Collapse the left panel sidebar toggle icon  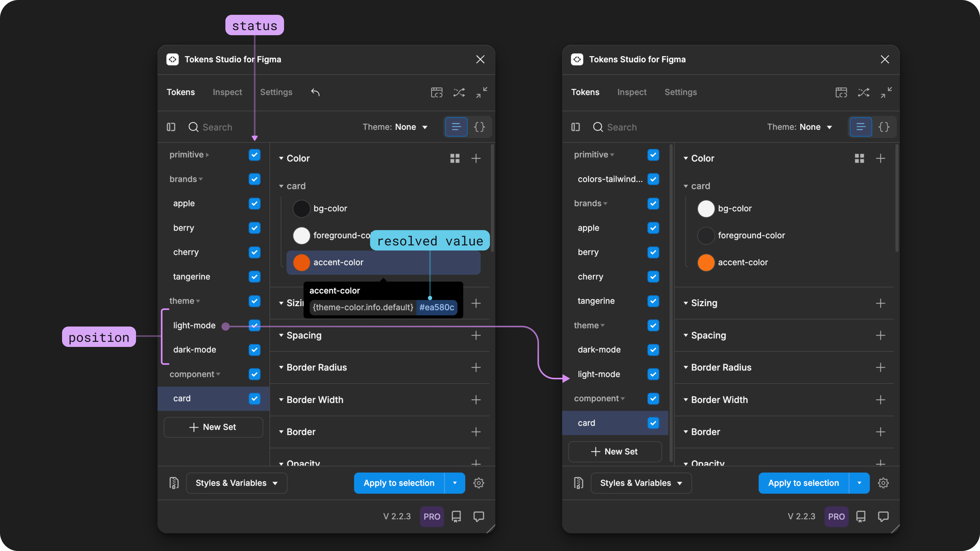coord(171,127)
